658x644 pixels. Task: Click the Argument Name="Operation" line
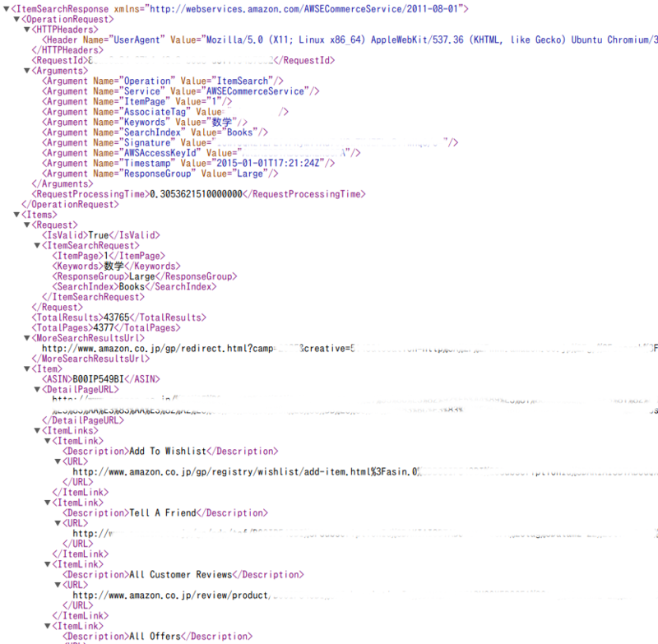[x=163, y=81]
